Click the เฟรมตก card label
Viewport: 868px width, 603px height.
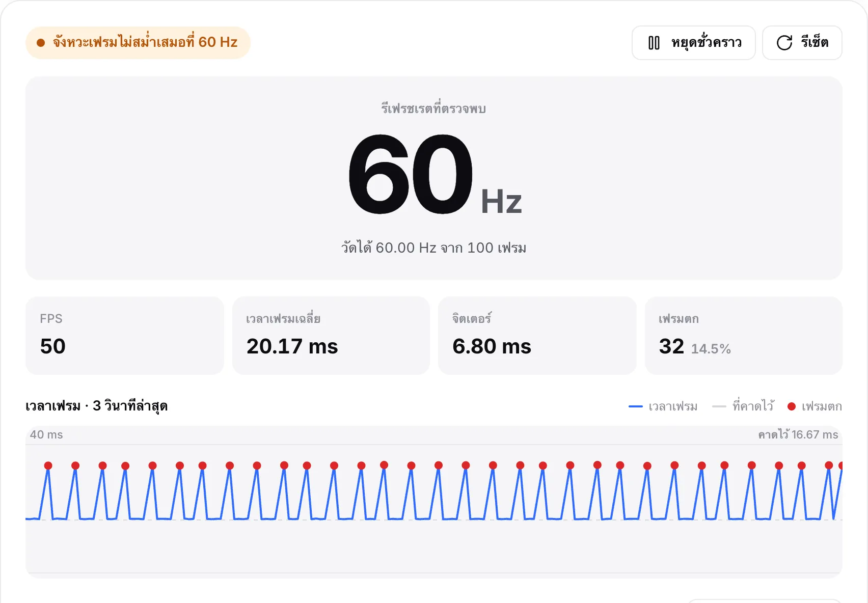tap(679, 319)
